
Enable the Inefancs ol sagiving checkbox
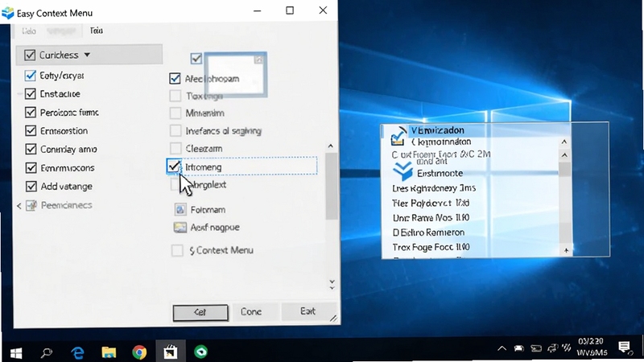[175, 130]
